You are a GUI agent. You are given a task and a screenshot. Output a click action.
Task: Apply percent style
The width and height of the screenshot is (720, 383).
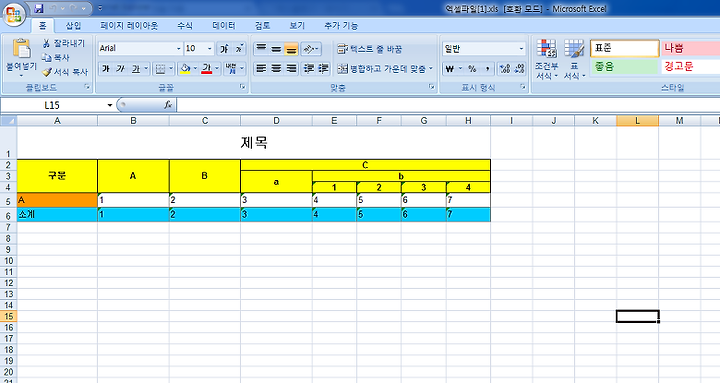[x=472, y=69]
